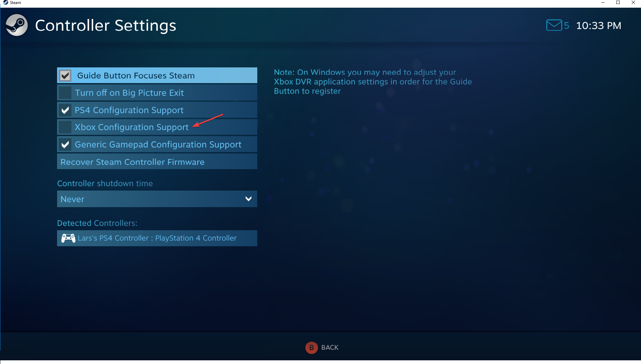Click the minimize window button
The image size is (641, 364).
603,3
